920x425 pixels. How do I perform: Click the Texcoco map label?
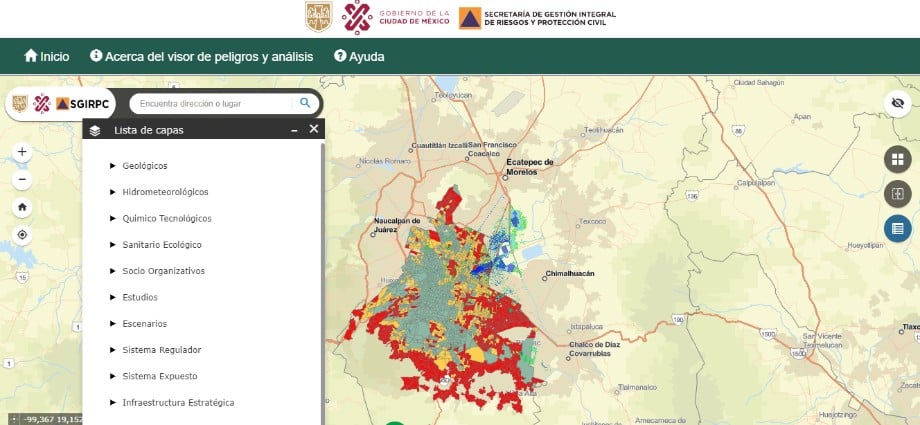[x=592, y=222]
